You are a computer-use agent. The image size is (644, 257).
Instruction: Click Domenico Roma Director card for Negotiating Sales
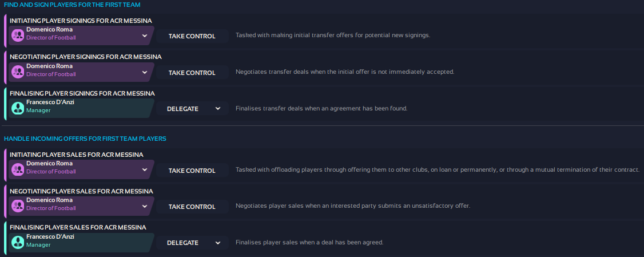pyautogui.click(x=80, y=204)
